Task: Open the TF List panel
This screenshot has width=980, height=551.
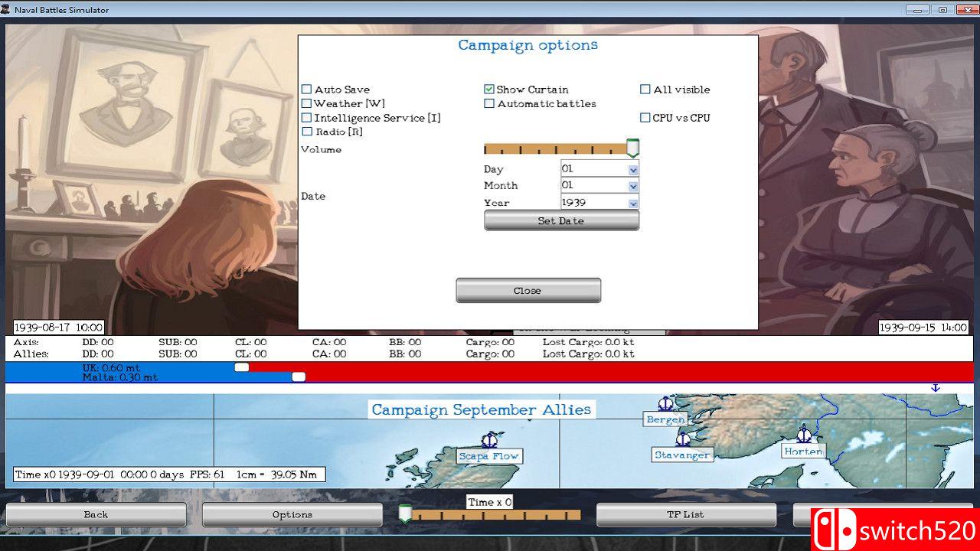Action: [x=685, y=514]
